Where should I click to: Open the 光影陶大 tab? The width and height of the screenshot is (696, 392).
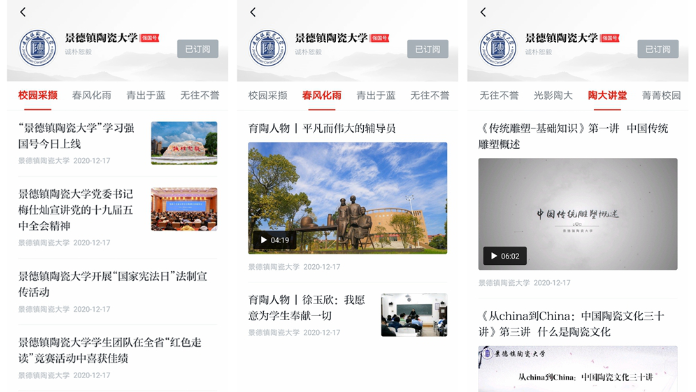(553, 95)
